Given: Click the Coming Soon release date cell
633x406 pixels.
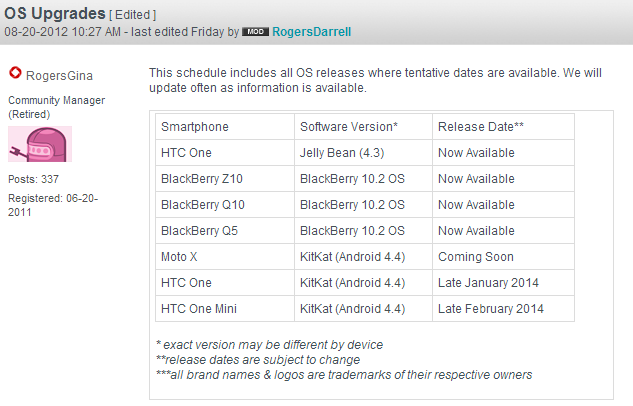Looking at the screenshot, I should coord(476,257).
